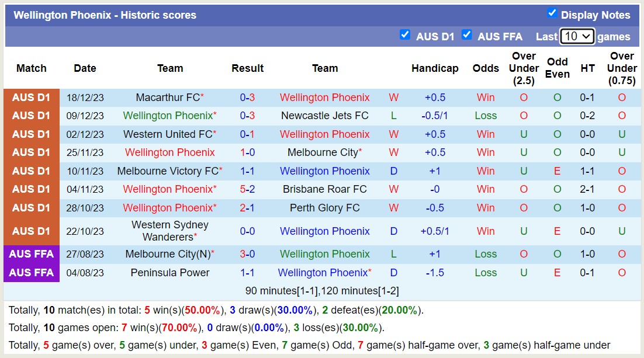Select the AUS FFA badge on the 27/08 row

click(32, 254)
